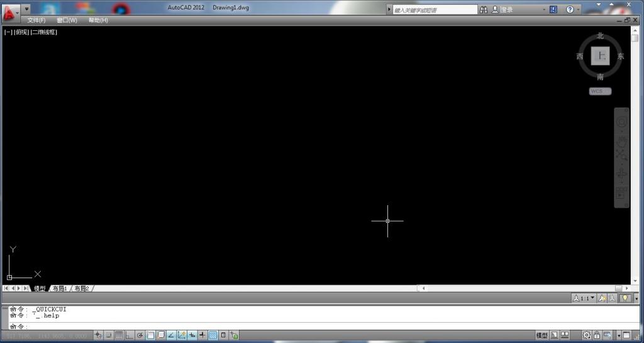This screenshot has width=644, height=343.
Task: Click the command line input area
Action: pyautogui.click(x=325, y=326)
